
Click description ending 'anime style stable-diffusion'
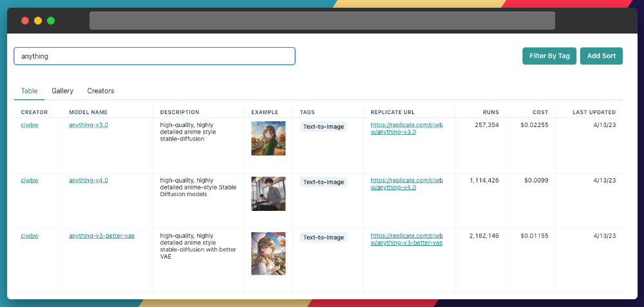coord(188,132)
